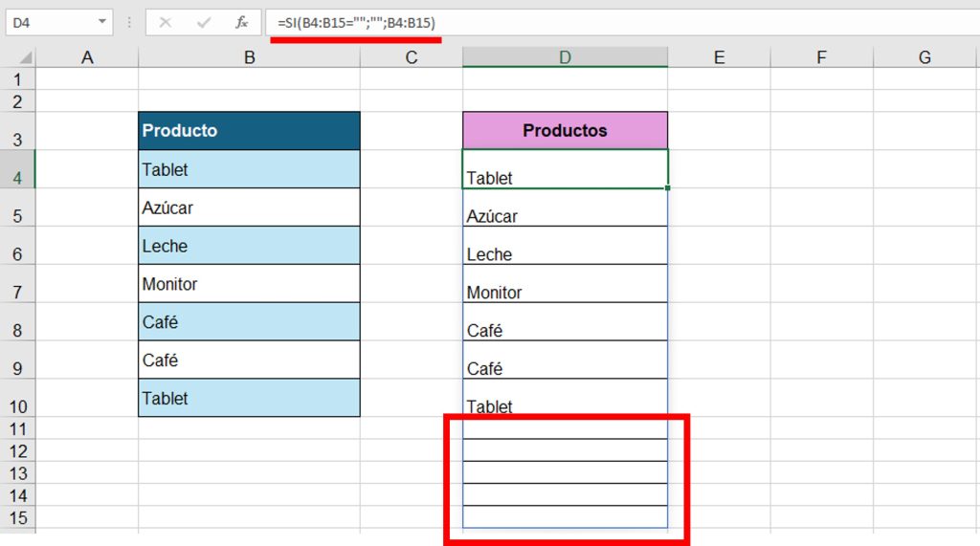
Task: Click the Insert Function fx icon
Action: tap(242, 22)
